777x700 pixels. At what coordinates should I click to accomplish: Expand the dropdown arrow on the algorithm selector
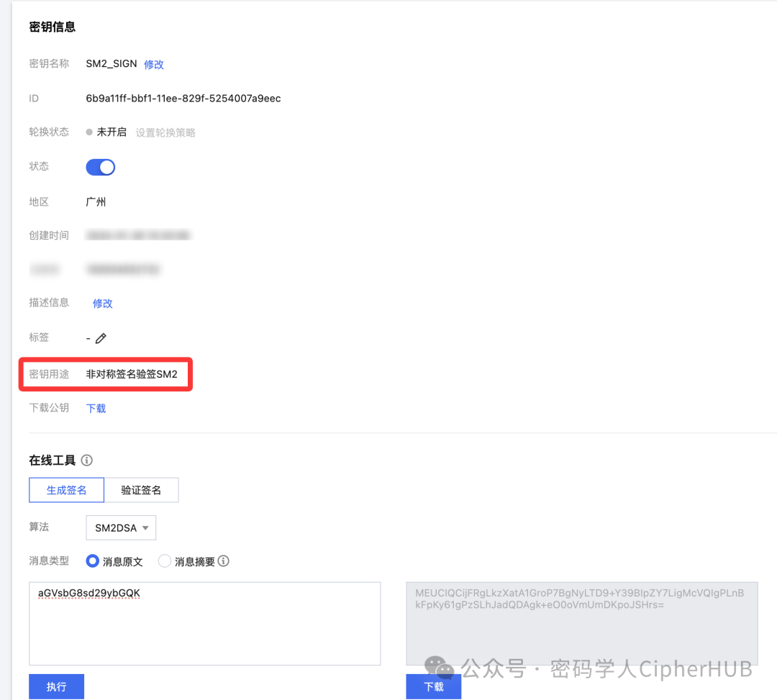(144, 527)
